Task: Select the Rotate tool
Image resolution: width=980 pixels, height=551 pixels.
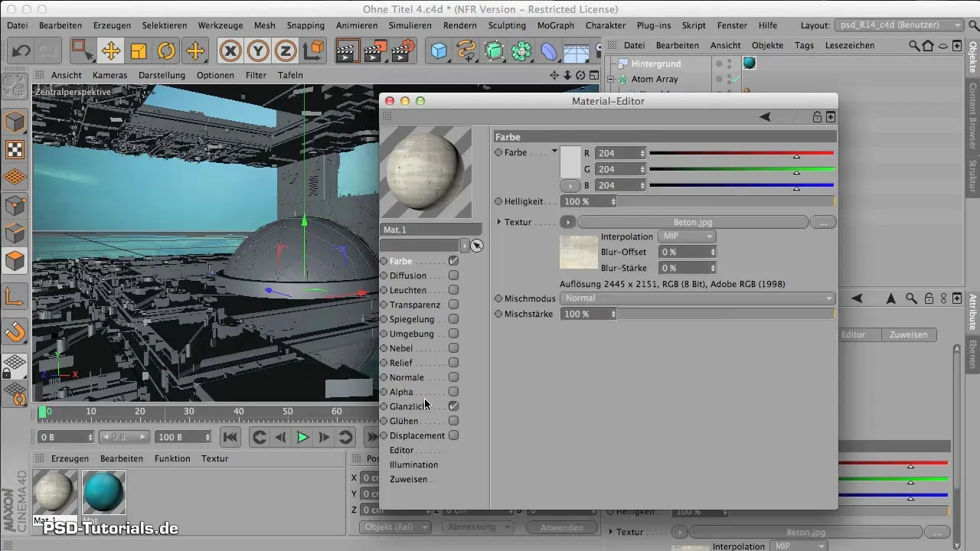Action: click(x=166, y=51)
